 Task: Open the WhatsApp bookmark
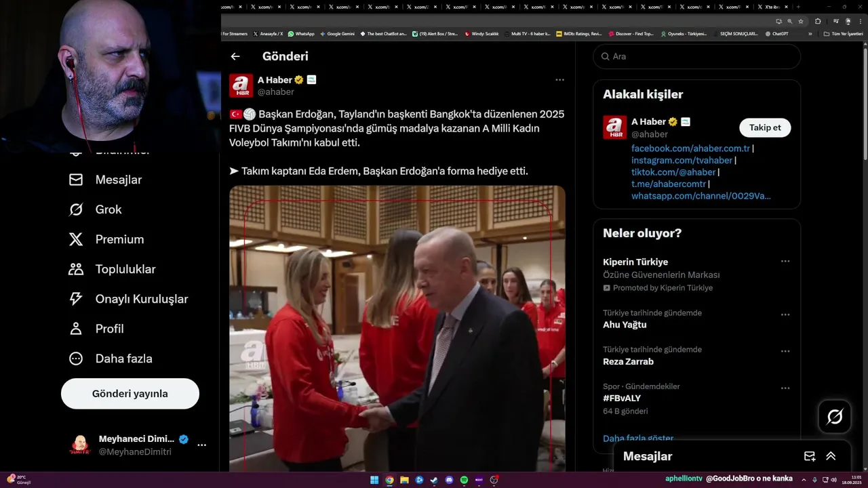click(x=301, y=33)
